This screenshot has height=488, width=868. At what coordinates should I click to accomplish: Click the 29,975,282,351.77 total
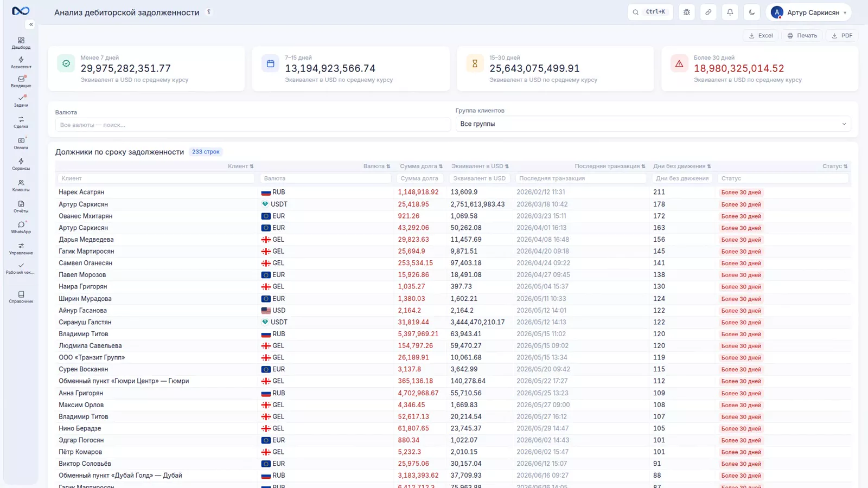[x=126, y=68]
